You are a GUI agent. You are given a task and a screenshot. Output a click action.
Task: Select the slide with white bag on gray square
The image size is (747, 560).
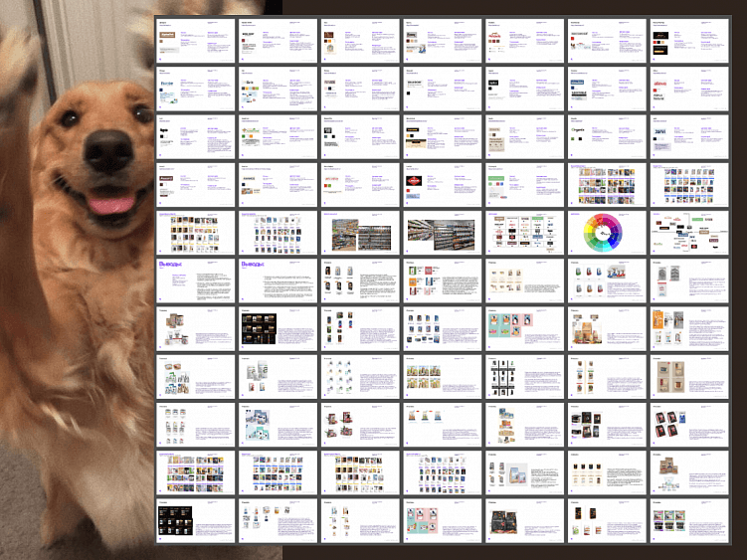tap(524, 473)
